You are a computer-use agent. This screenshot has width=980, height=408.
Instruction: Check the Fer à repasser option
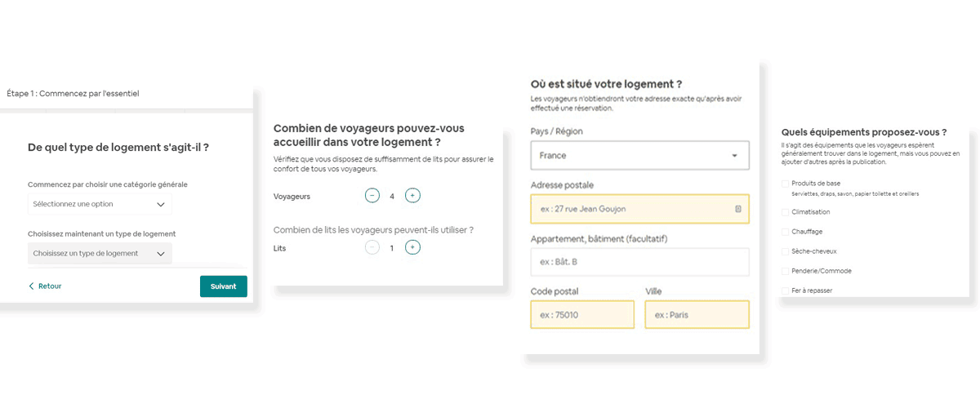[785, 290]
